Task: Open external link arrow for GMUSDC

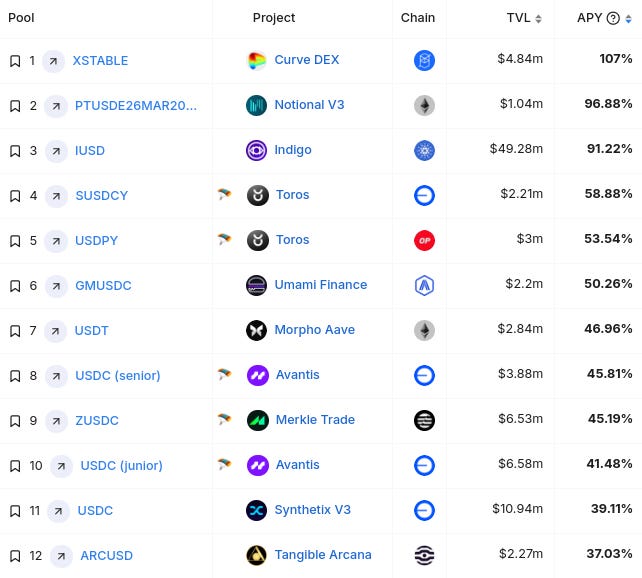Action: point(56,287)
